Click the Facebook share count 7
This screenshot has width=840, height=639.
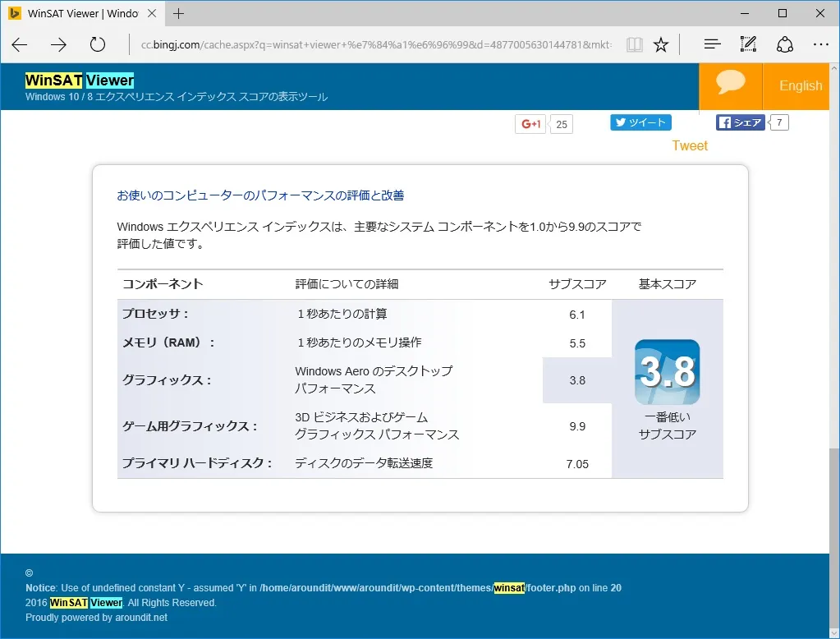779,122
